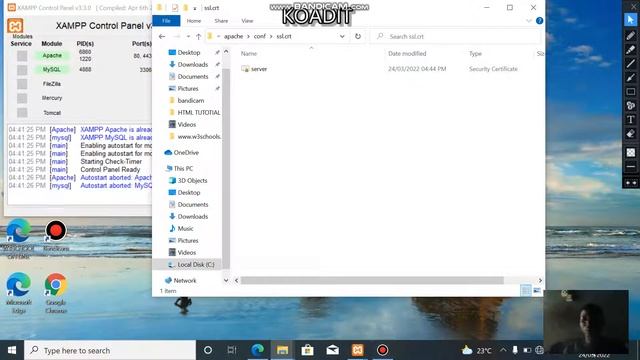Click apache in the address path
Screen dimensions: 640x360
pos(233,36)
